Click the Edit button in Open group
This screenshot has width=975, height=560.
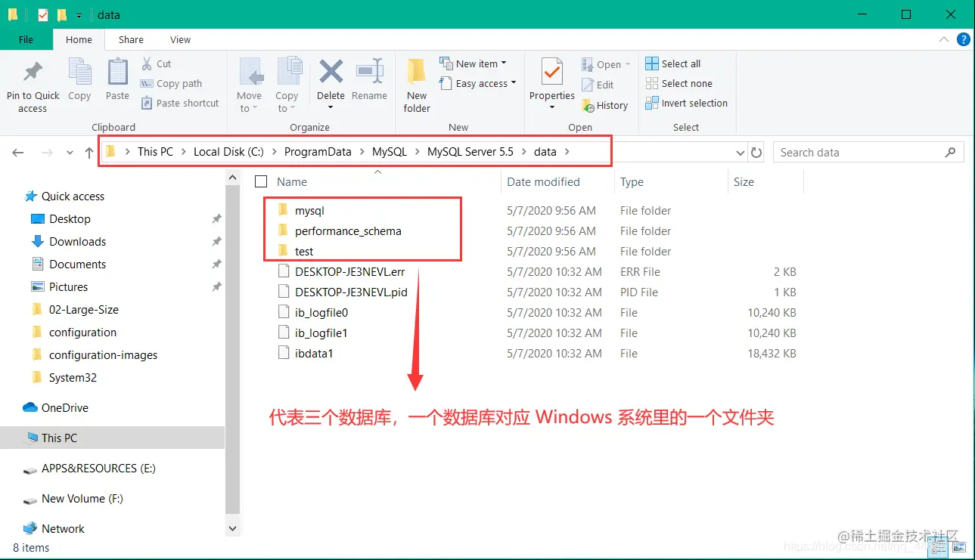(598, 85)
